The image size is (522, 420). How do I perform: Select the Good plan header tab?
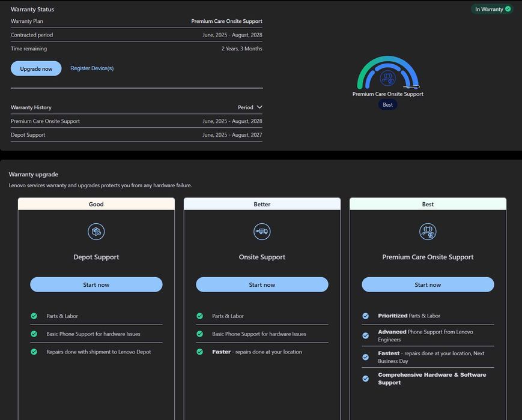point(96,204)
